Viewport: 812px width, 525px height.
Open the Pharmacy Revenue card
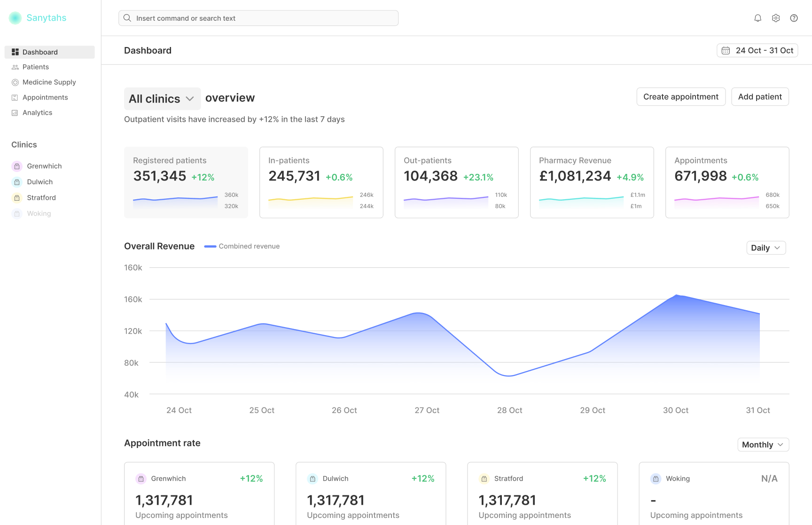pos(592,182)
